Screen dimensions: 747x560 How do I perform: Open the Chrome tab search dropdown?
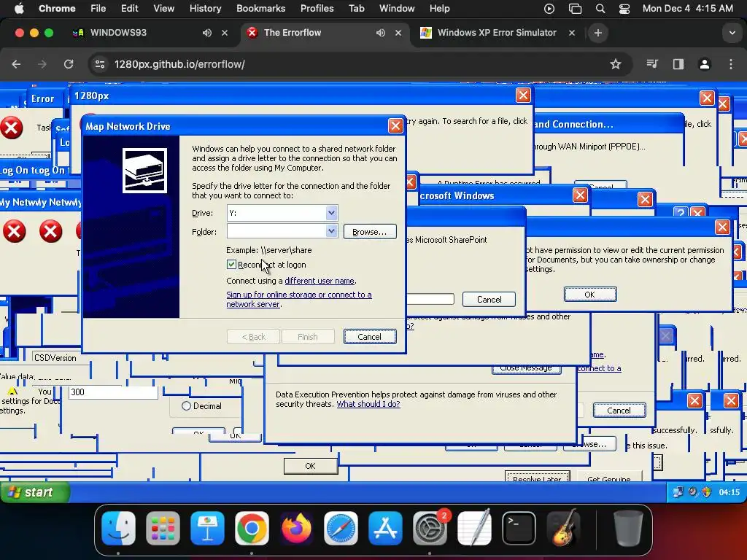[x=732, y=33]
